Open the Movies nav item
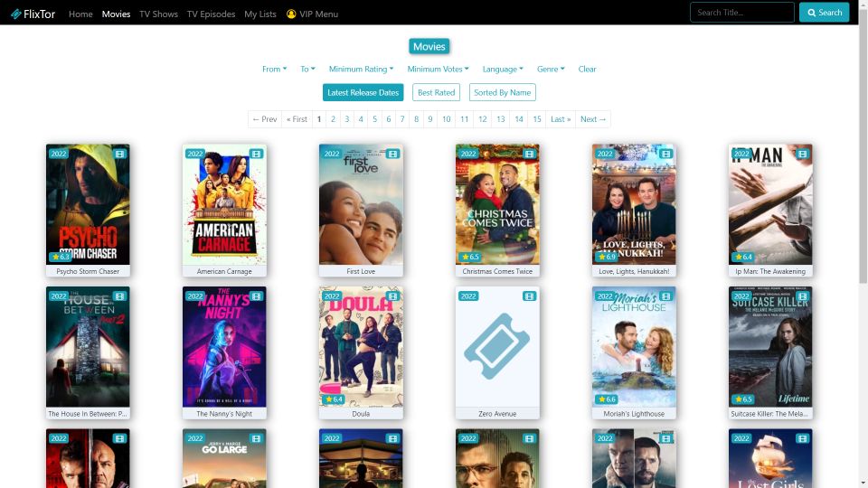Screen dimensions: 868x488 [x=117, y=14]
